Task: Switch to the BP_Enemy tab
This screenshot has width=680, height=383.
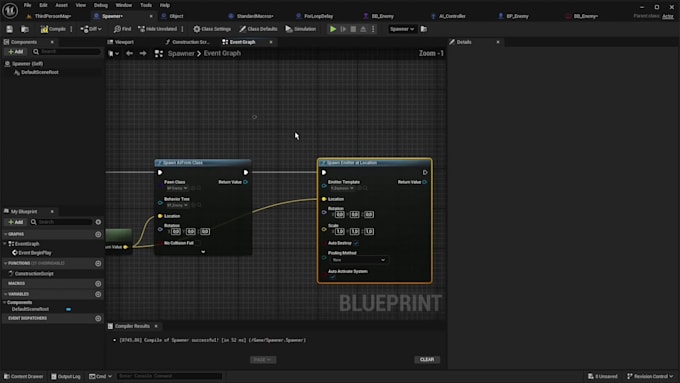Action: pos(517,16)
